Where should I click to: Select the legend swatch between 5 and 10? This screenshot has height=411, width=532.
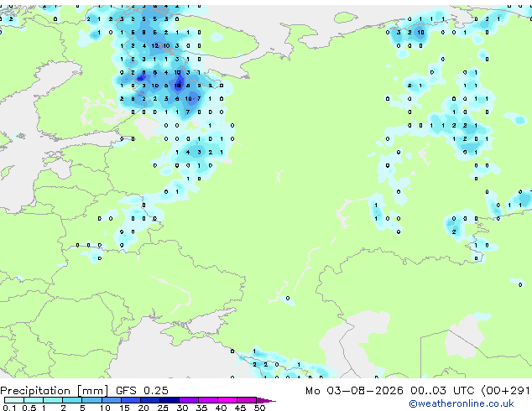point(92,400)
